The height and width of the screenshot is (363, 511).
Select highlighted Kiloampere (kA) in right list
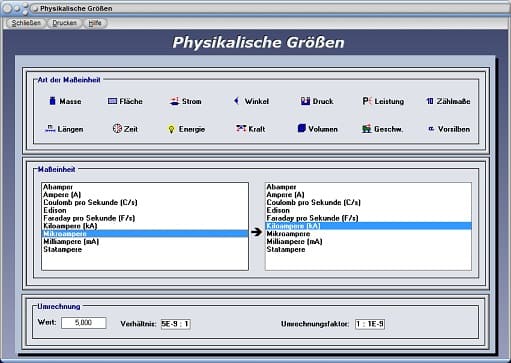[368, 226]
